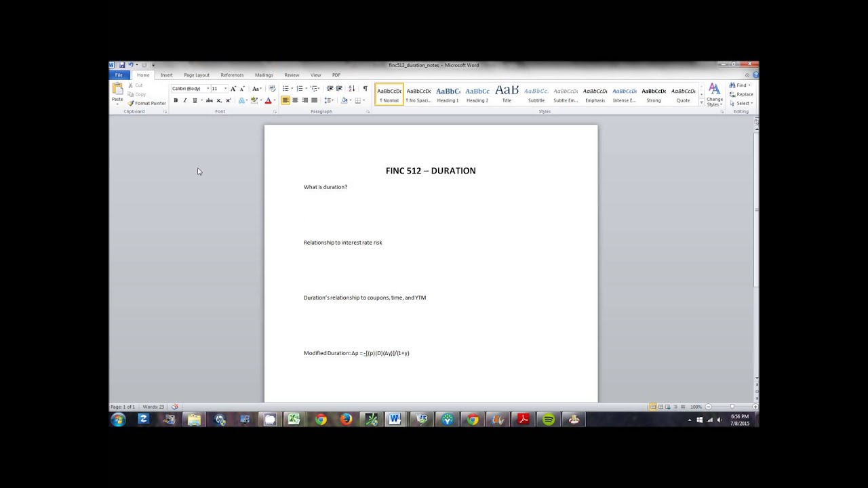Activate the Format Painter brush
Image resolution: width=868 pixels, height=488 pixels.
click(146, 103)
